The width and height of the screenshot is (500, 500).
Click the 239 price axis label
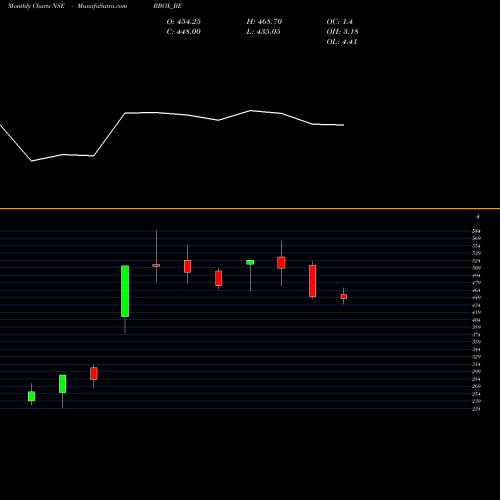tap(476, 401)
